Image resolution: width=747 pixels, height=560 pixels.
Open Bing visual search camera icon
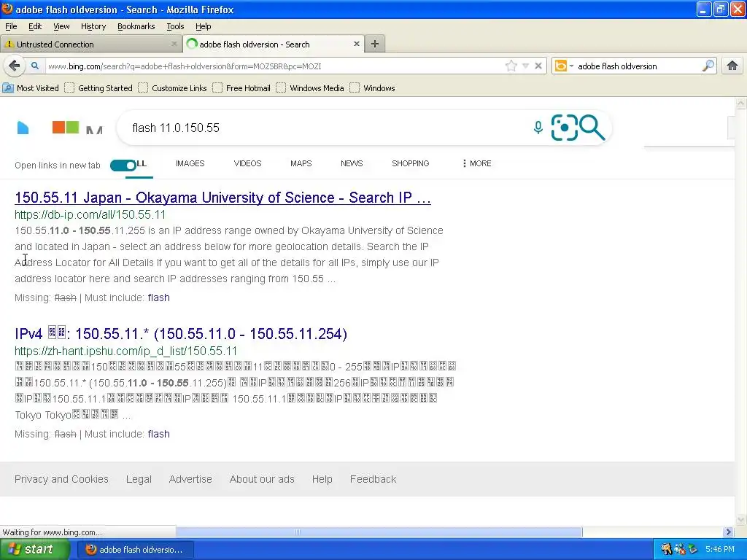[x=564, y=128]
